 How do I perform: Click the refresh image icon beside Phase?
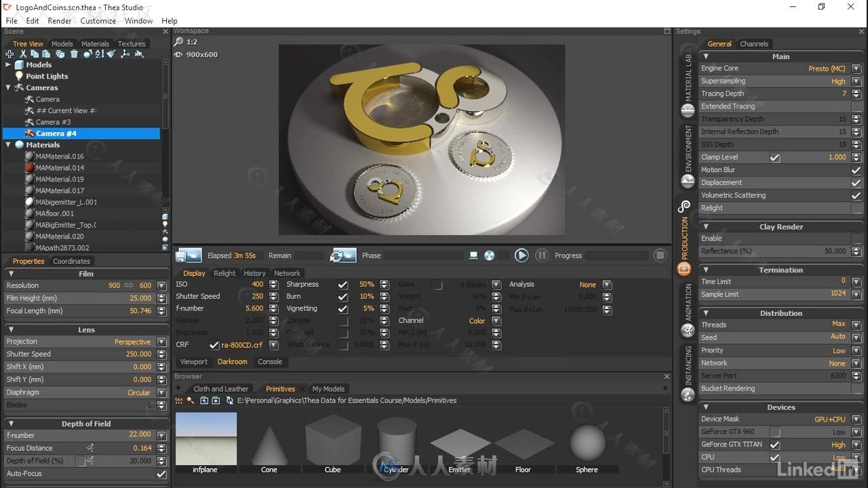[343, 256]
